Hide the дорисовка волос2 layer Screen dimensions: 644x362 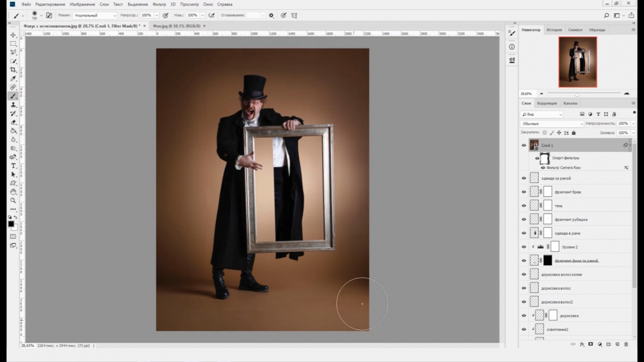pos(524,302)
